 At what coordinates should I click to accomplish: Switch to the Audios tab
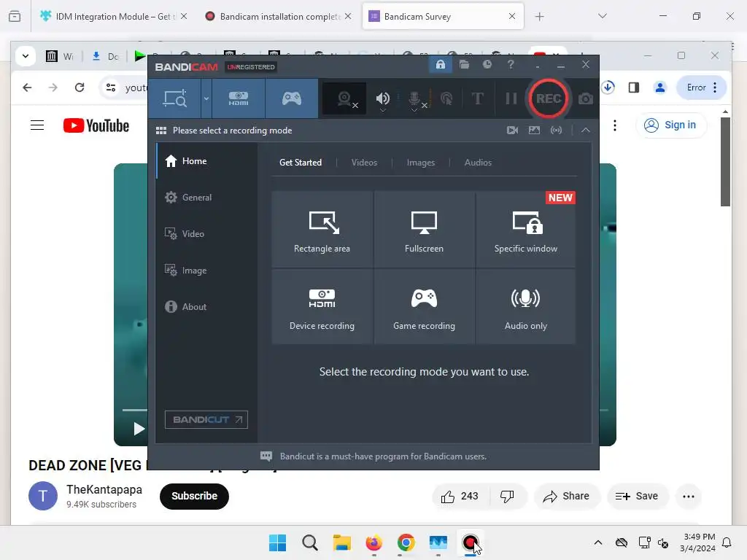[x=478, y=163]
